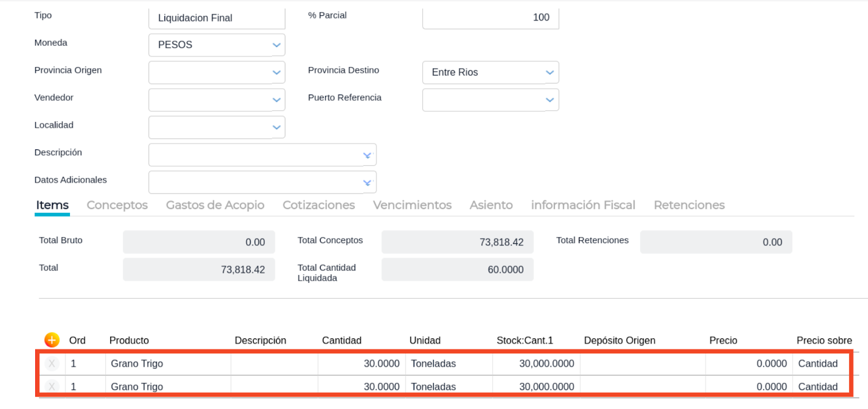
Task: Open the Provincia Origen dropdown
Action: click(217, 72)
